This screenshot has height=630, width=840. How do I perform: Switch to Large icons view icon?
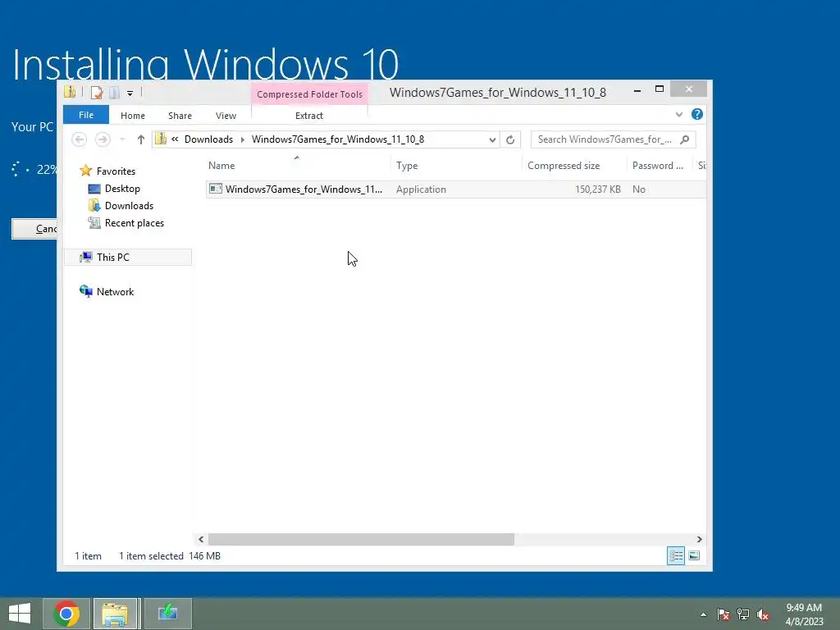click(x=694, y=555)
